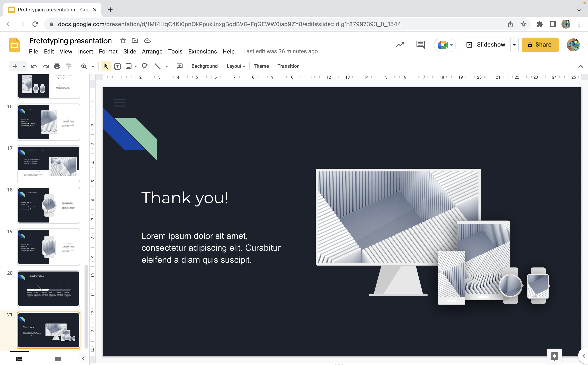This screenshot has height=365, width=588.
Task: Choose the Select cursor tool
Action: coord(106,66)
